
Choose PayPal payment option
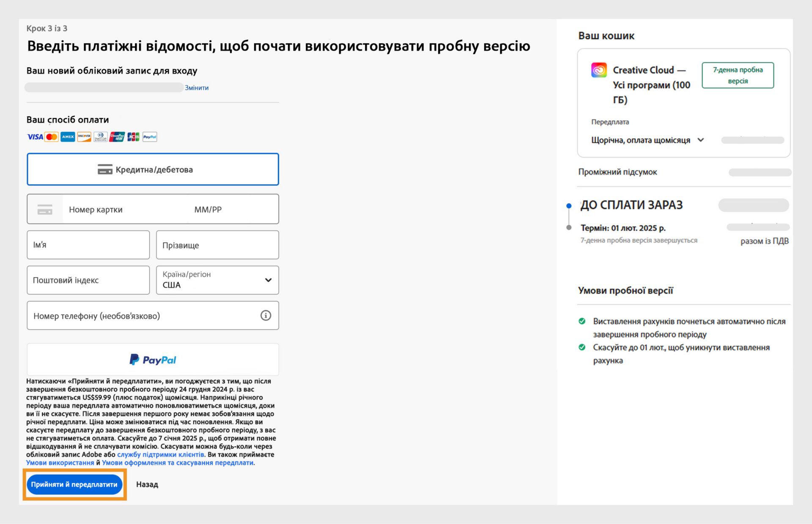pos(153,360)
